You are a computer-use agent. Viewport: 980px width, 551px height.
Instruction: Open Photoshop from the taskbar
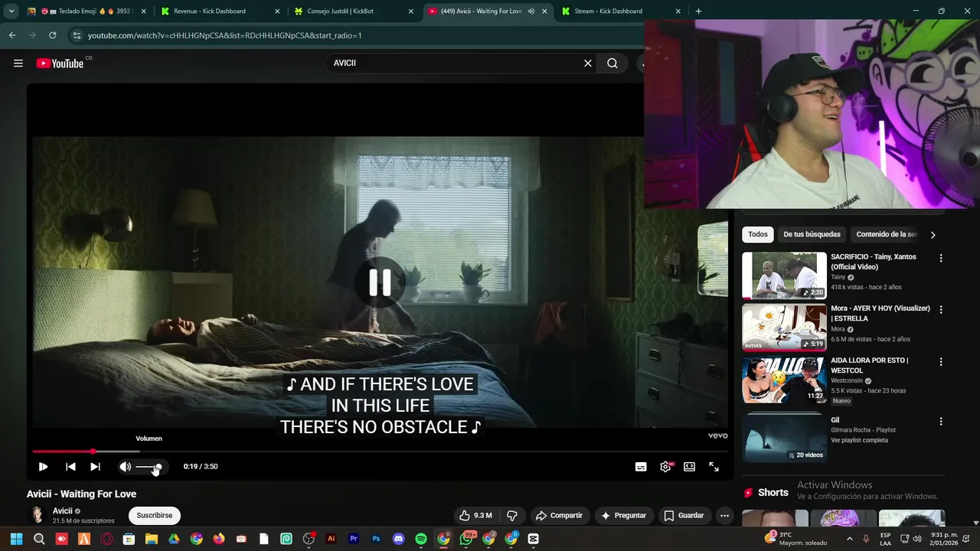click(x=376, y=539)
